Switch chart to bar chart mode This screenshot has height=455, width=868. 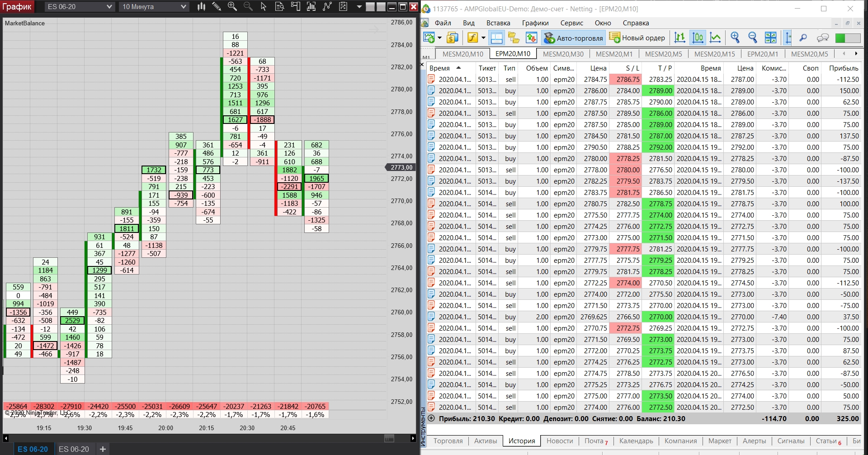pos(679,38)
